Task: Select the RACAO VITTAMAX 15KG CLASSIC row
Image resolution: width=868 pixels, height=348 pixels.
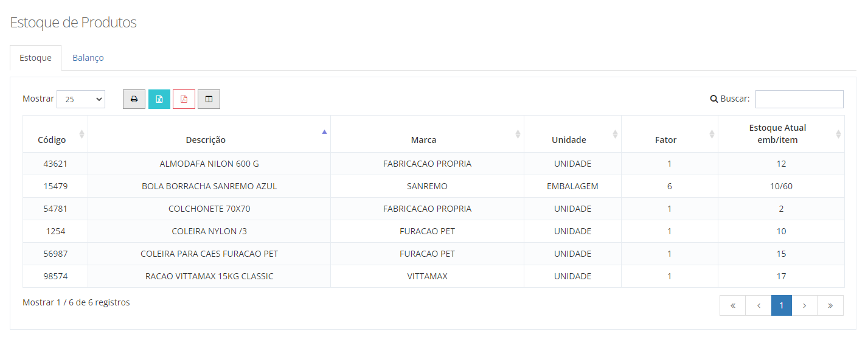Action: pyautogui.click(x=209, y=276)
